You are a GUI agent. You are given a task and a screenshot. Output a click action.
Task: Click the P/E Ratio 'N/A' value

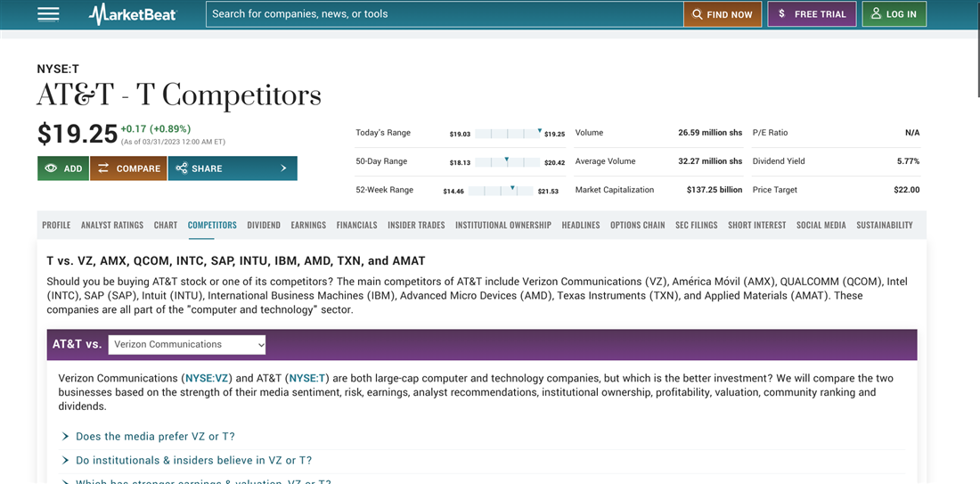(912, 133)
